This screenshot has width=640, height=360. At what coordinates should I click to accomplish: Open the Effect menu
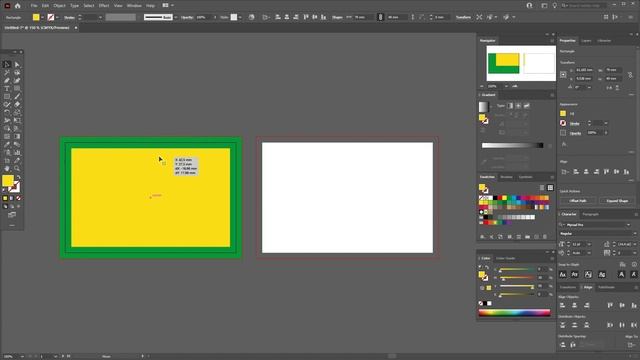point(104,6)
